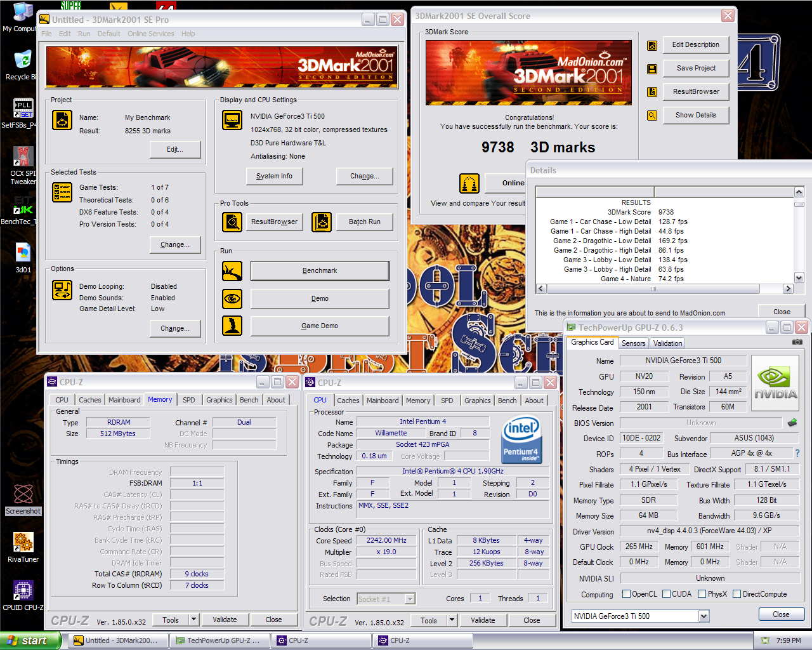Open the Screenshot desktop icon

pos(23,499)
